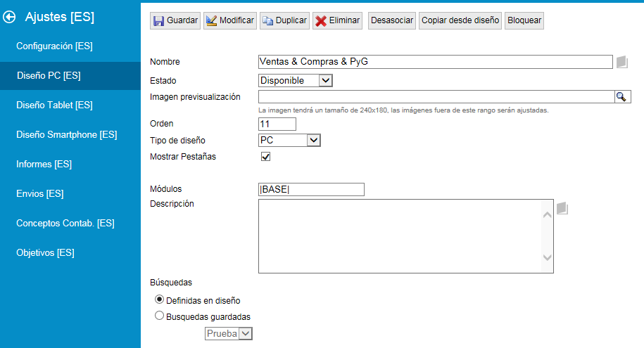The image size is (644, 348).
Task: Go to Informes [ES] sidebar item
Action: (44, 165)
